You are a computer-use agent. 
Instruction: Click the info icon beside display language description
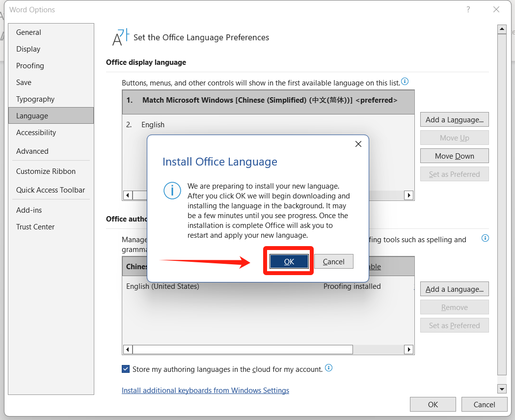(405, 82)
